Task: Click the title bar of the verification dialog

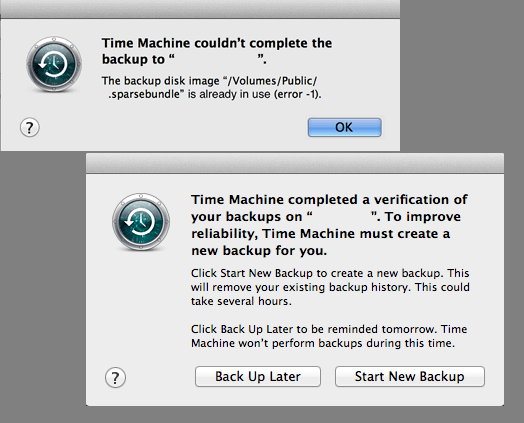Action: coord(295,163)
